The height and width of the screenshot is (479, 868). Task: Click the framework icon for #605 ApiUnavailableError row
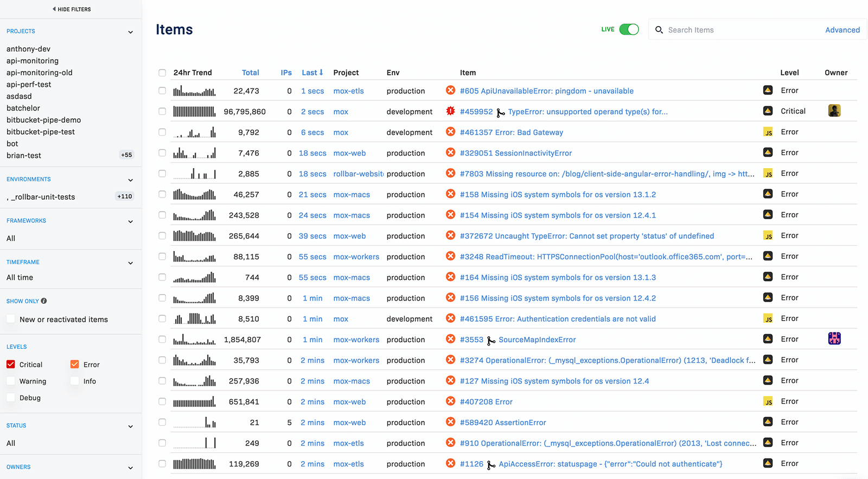768,90
